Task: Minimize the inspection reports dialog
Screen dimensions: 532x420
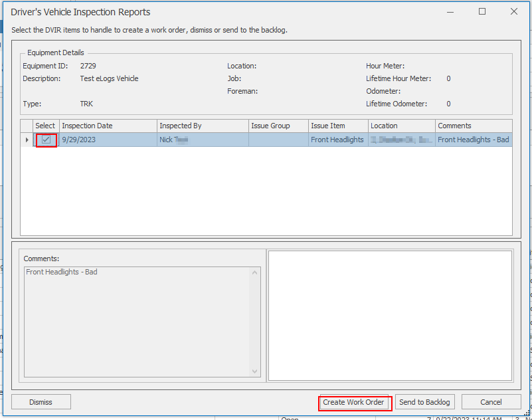Action: [450, 12]
